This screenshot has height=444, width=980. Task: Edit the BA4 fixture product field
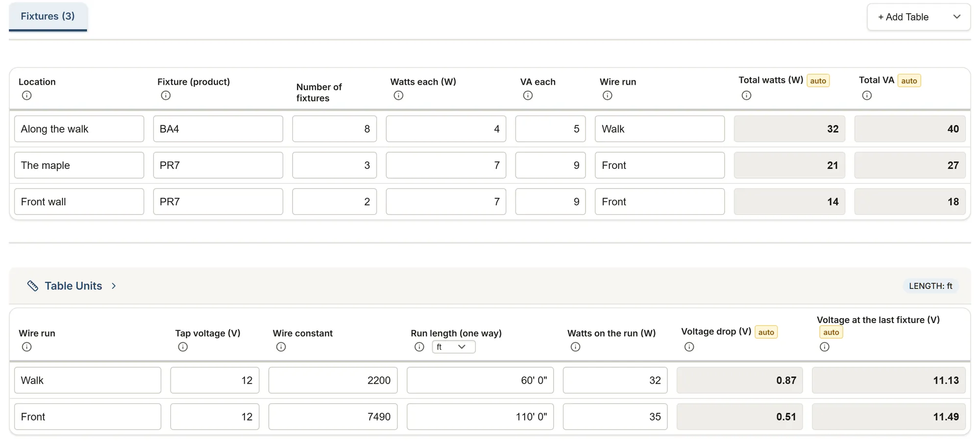218,129
